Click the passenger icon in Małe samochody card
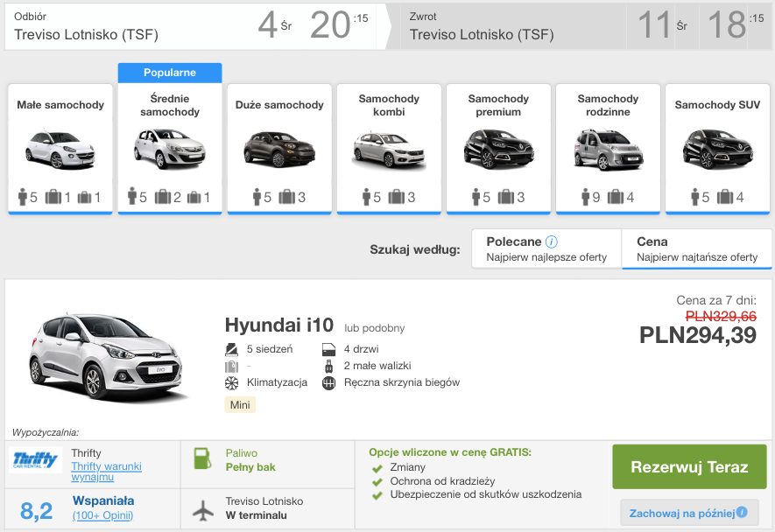 coord(22,197)
